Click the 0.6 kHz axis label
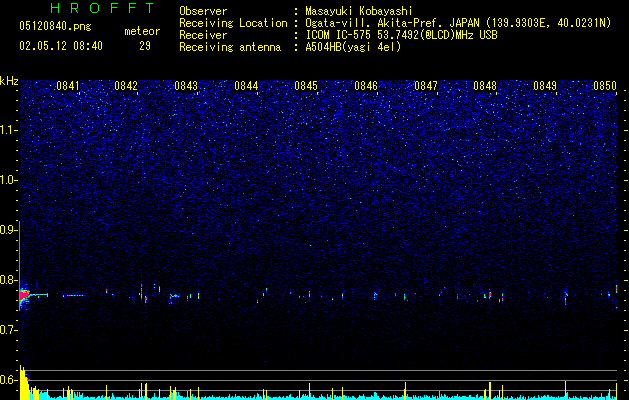Viewport: 629px width, 400px height. [x=8, y=380]
